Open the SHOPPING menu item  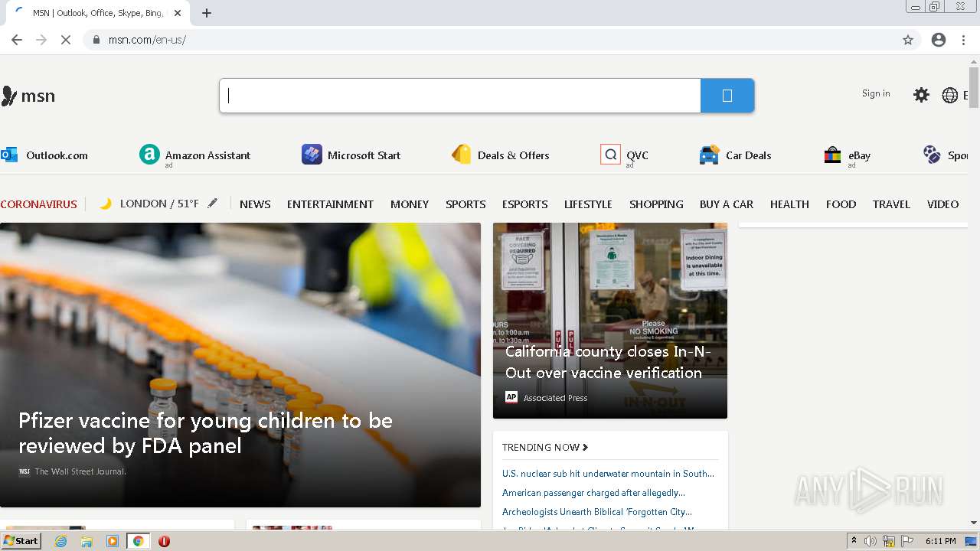pyautogui.click(x=656, y=204)
